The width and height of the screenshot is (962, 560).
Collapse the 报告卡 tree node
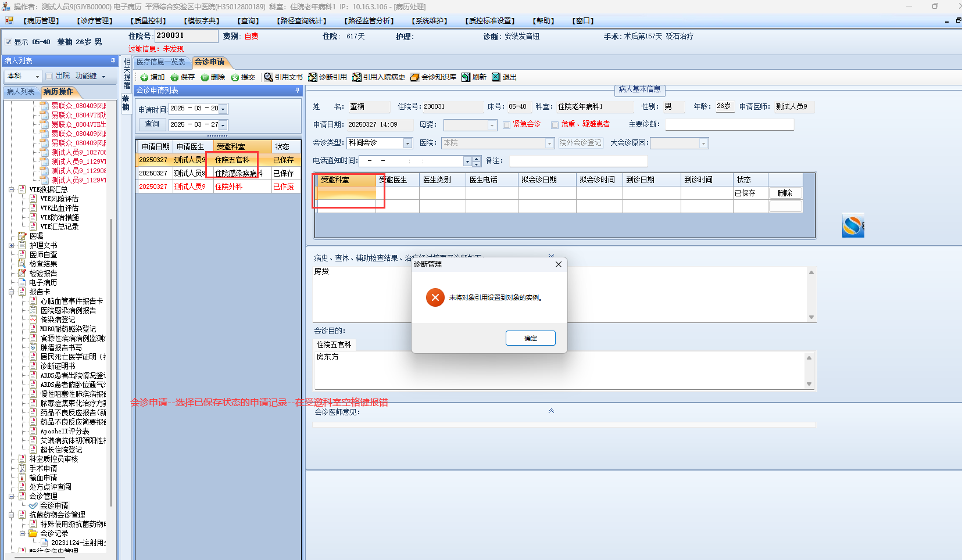point(12,292)
